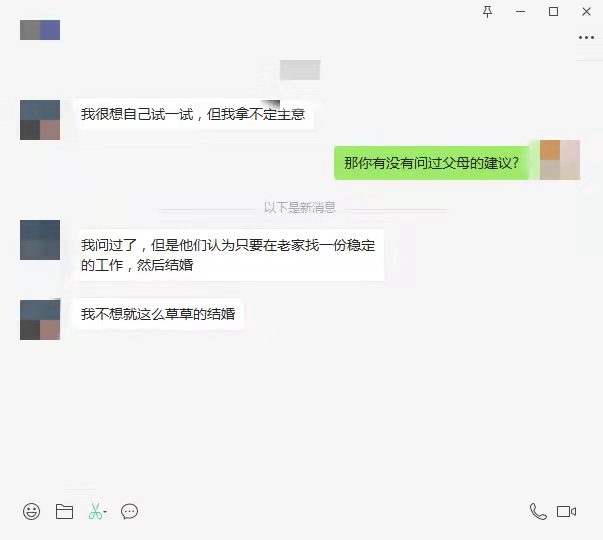Maximize the chat window
This screenshot has width=603, height=540.
tap(553, 12)
